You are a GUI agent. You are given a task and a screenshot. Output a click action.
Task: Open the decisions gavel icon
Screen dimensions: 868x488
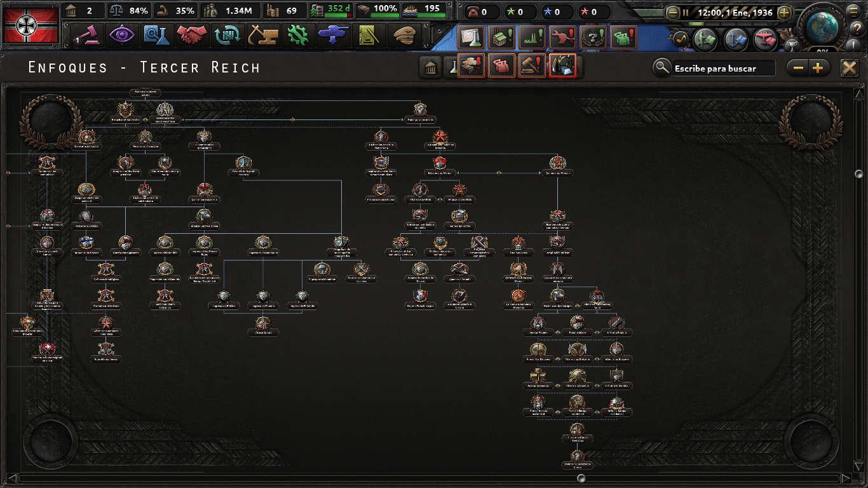tap(90, 35)
